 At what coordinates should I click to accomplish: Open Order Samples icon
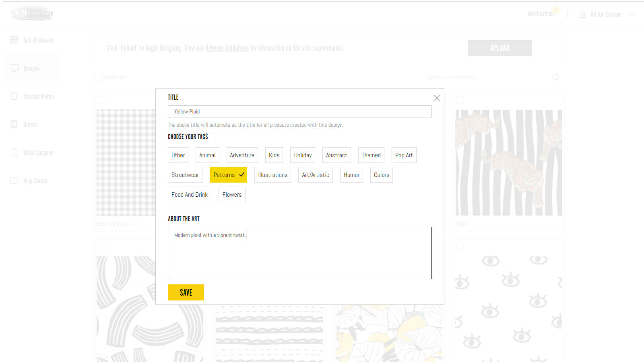[14, 152]
